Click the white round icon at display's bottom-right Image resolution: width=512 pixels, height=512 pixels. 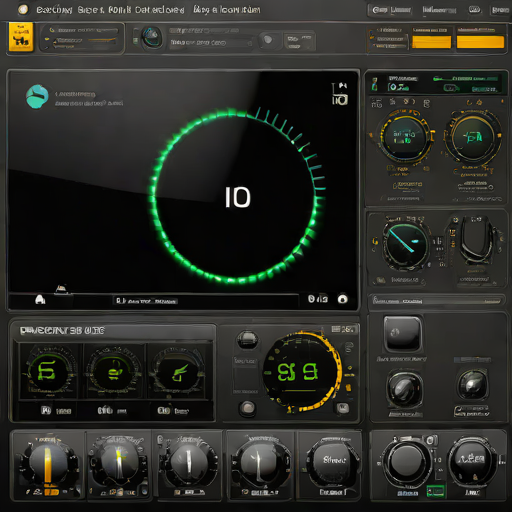pos(342,299)
